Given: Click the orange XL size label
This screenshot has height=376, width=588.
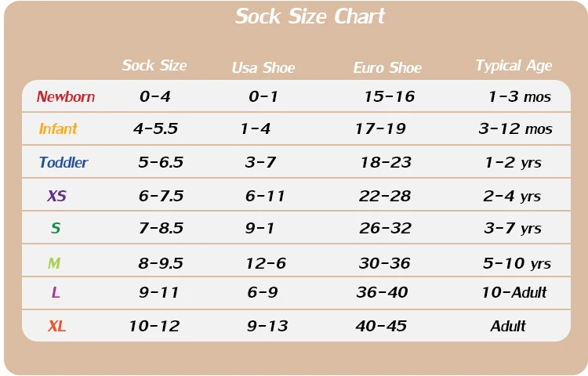Looking at the screenshot, I should [56, 326].
